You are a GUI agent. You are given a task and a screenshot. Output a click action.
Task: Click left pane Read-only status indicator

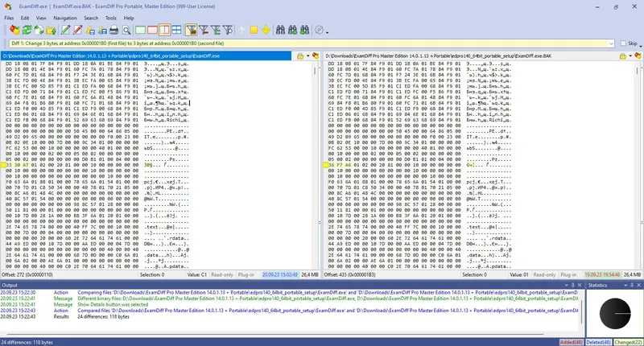click(x=222, y=274)
